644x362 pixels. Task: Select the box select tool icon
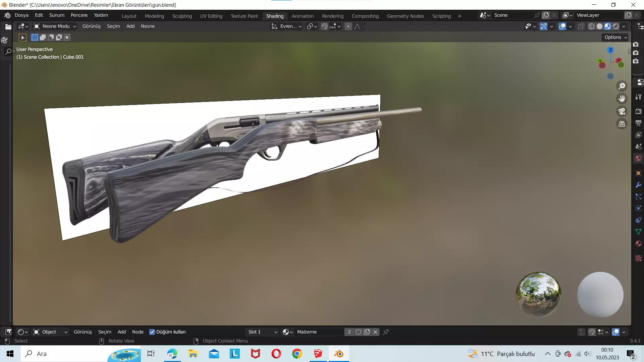22,38
